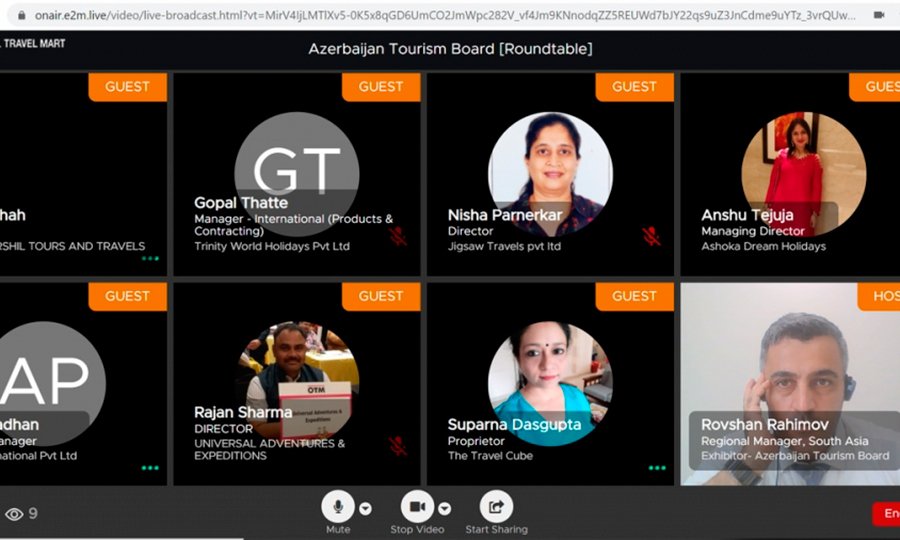Viewport: 900px width, 540px height.
Task: Click 'Proprietor' under Suparna Dasgupta
Action: coord(476,441)
